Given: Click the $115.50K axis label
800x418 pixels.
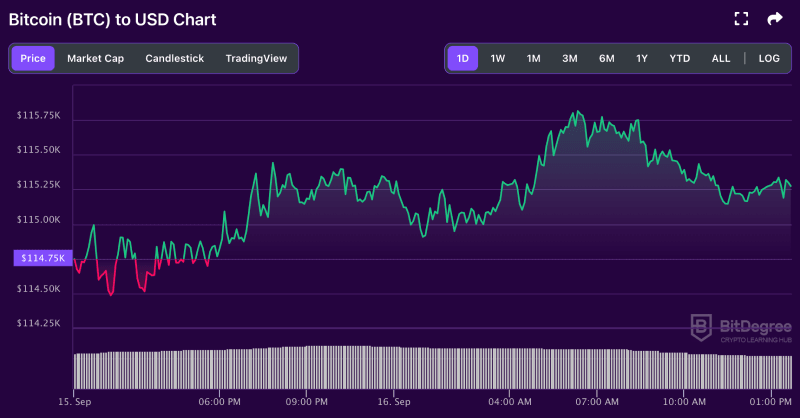Looking at the screenshot, I should tap(38, 150).
